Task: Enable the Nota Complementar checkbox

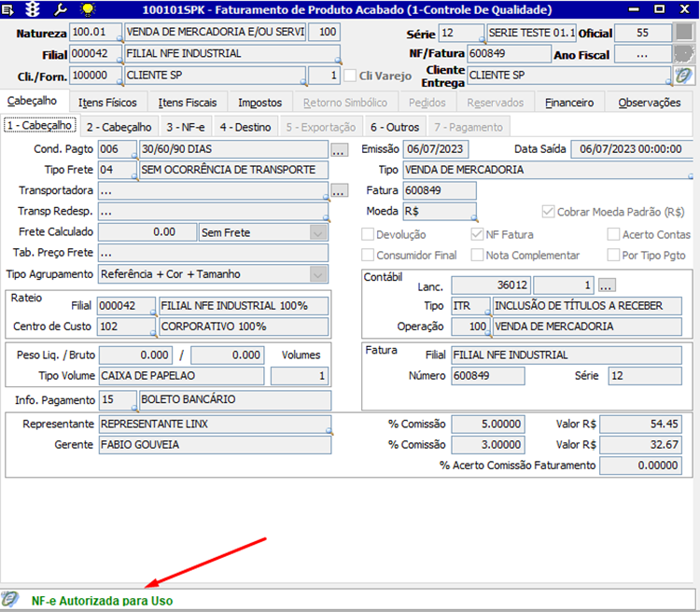Action: pyautogui.click(x=477, y=255)
